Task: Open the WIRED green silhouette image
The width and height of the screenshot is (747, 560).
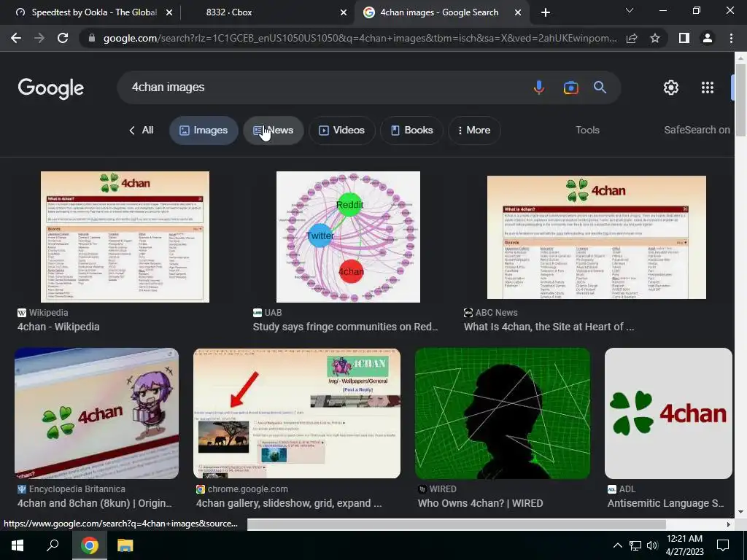Action: pos(503,413)
